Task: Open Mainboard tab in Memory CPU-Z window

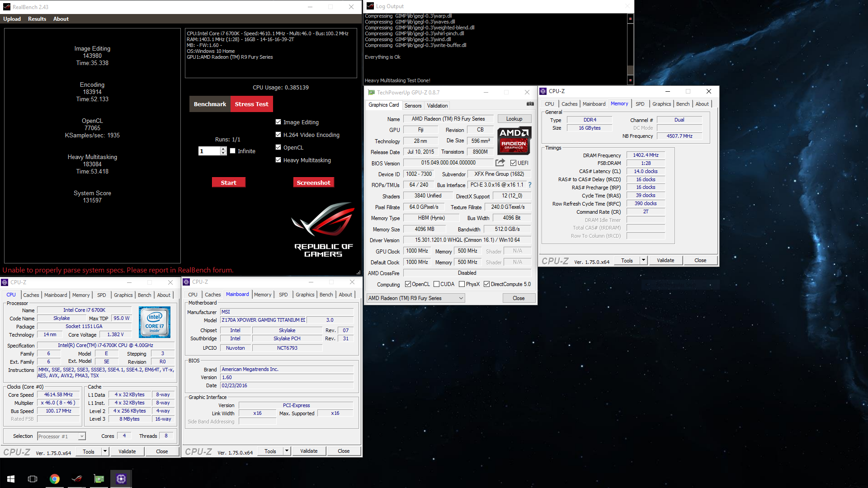Action: 594,104
